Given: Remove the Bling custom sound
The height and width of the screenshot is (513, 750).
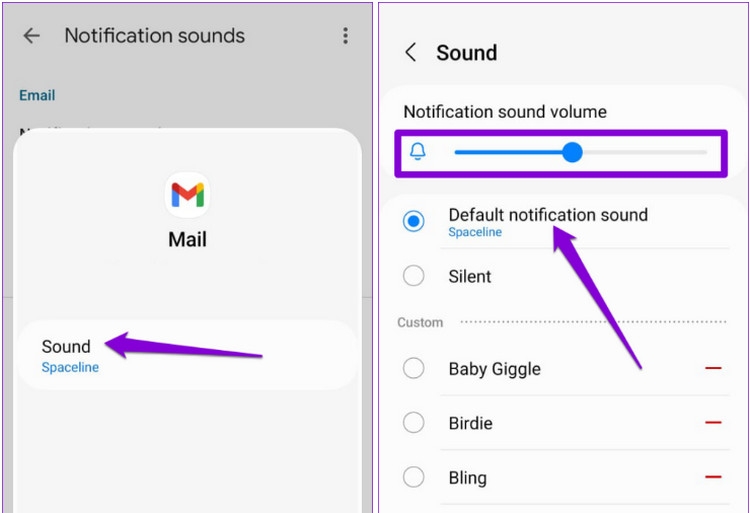Looking at the screenshot, I should [713, 477].
